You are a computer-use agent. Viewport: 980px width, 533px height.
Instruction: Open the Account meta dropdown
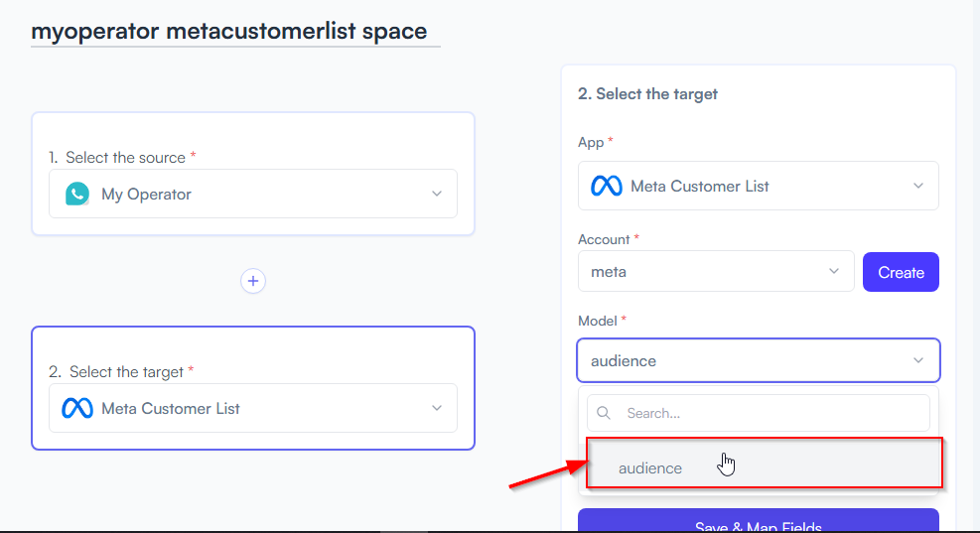click(x=716, y=271)
